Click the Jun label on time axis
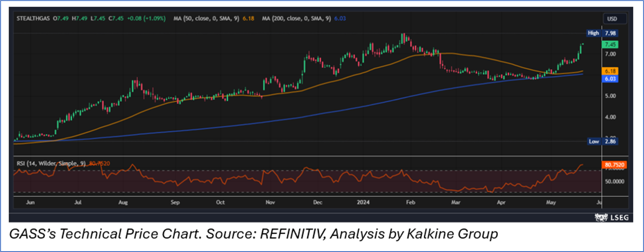This screenshot has width=644, height=252. coord(30,203)
